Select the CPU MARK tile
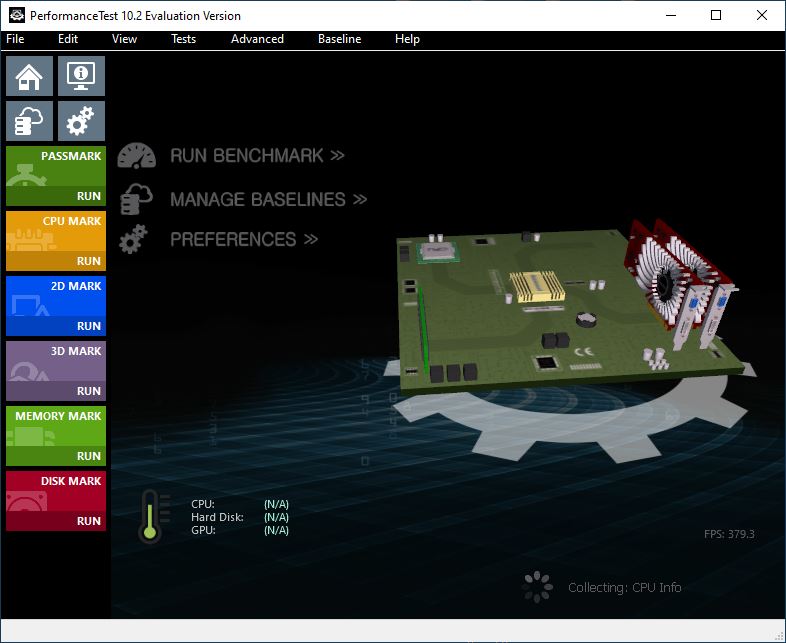 (x=56, y=231)
